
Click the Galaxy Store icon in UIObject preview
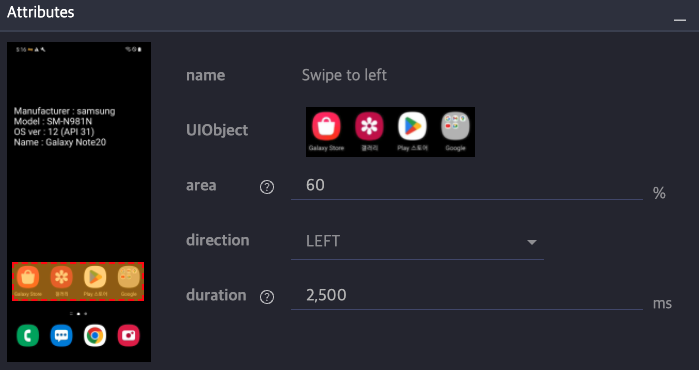pos(326,126)
